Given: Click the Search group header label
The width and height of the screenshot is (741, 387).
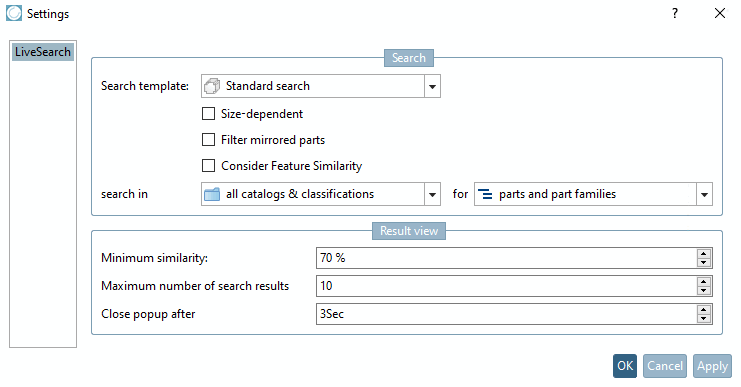Looking at the screenshot, I should pyautogui.click(x=409, y=58).
